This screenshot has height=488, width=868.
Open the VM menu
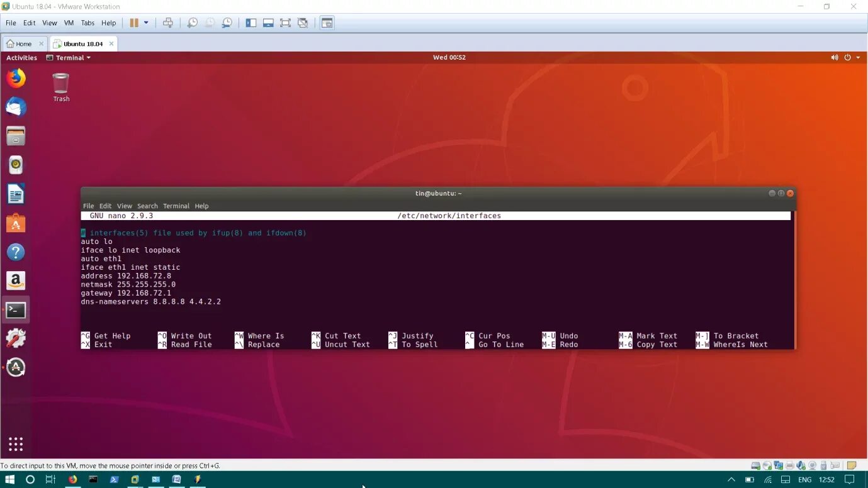click(x=69, y=23)
